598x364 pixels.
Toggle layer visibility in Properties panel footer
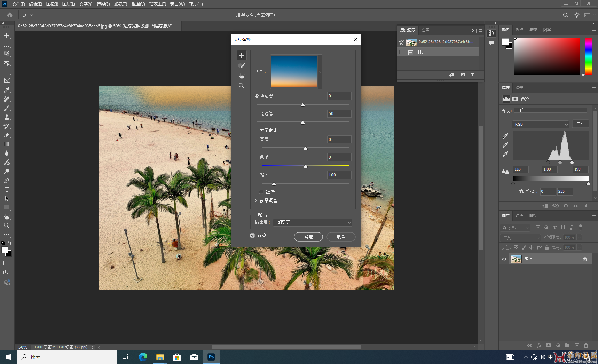click(575, 206)
